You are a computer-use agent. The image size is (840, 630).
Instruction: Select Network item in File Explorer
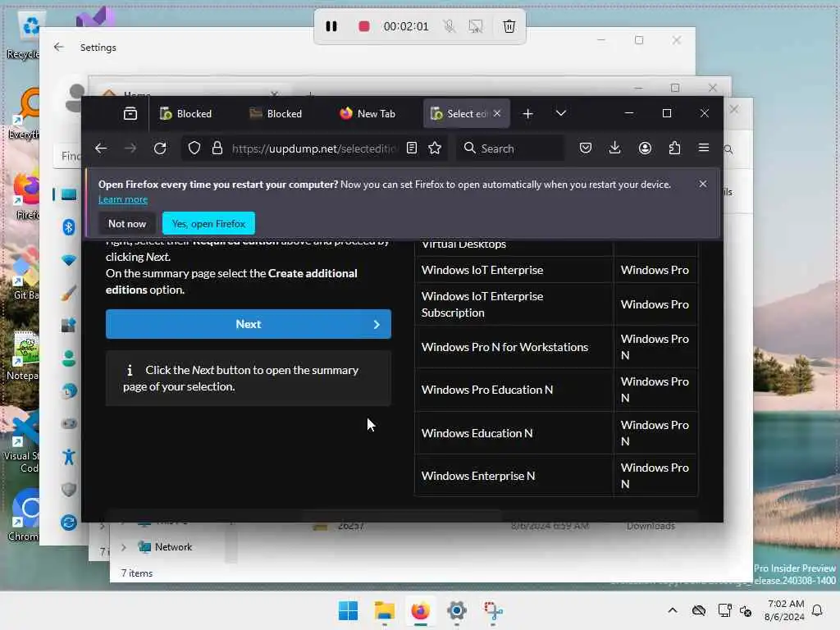coord(173,547)
